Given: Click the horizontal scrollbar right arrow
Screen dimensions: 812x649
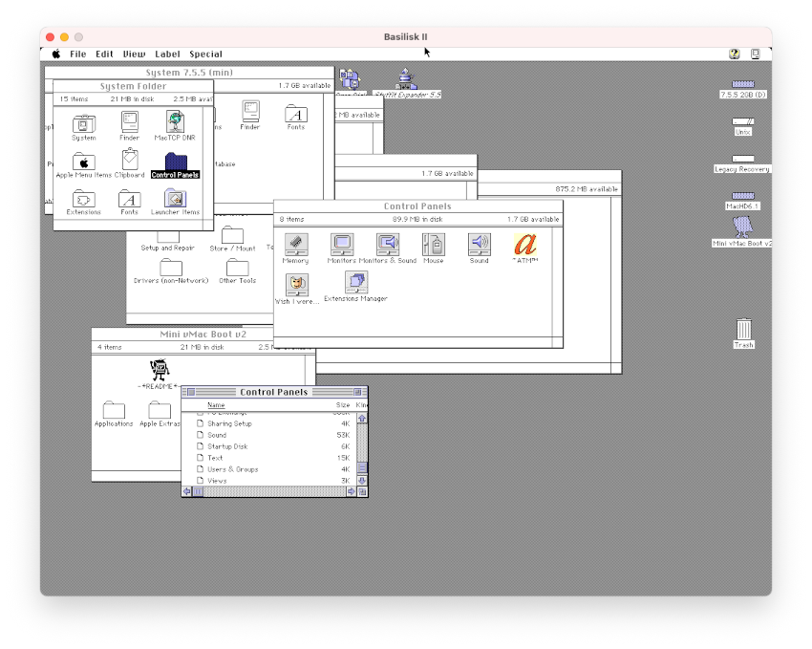Looking at the screenshot, I should [352, 491].
